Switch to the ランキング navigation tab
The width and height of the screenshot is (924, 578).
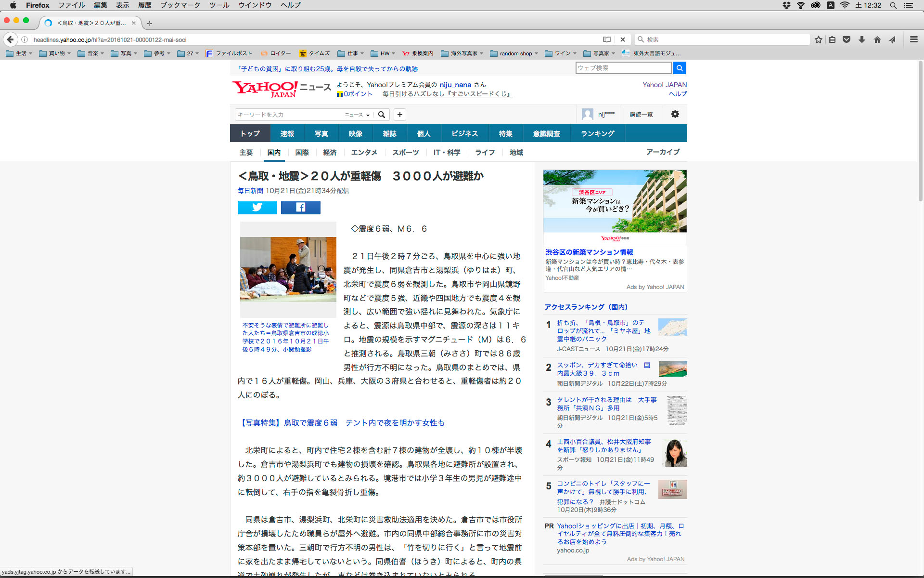597,133
